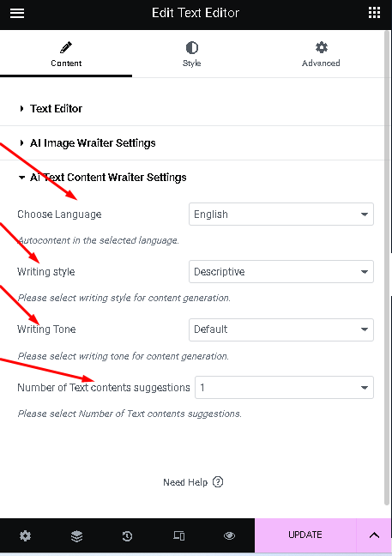Open the hamburger menu

coord(17,13)
